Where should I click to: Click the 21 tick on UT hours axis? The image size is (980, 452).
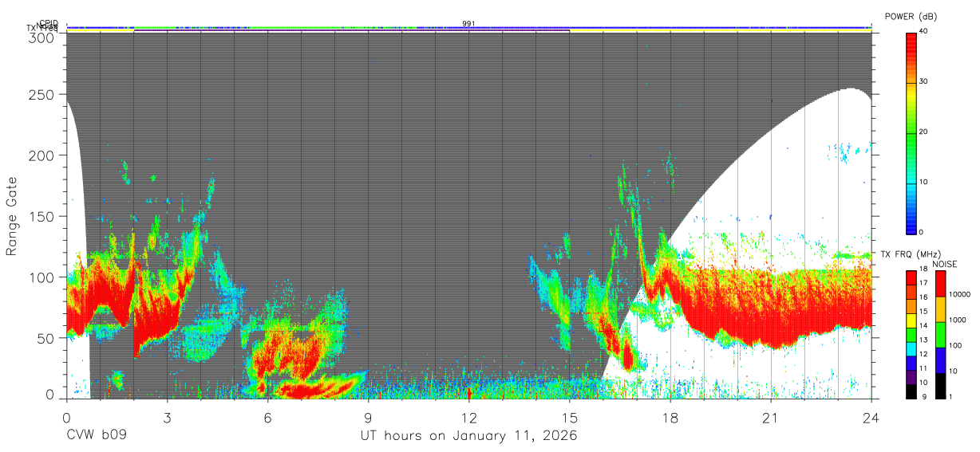click(770, 418)
